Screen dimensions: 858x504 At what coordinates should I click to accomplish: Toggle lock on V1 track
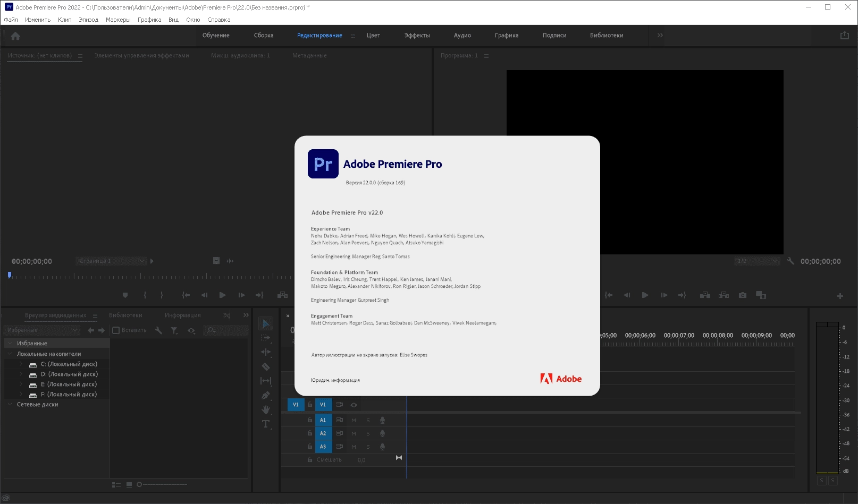point(310,405)
